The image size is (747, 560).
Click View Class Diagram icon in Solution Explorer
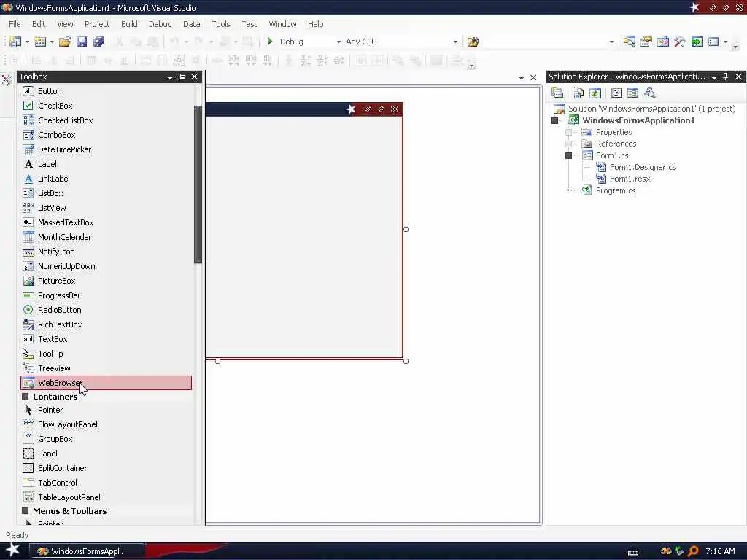[649, 93]
